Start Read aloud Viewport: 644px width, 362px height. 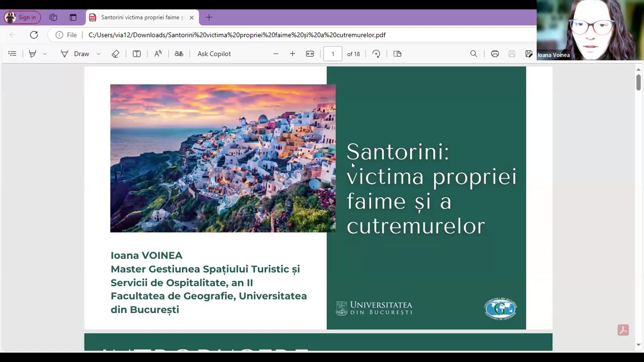click(158, 54)
